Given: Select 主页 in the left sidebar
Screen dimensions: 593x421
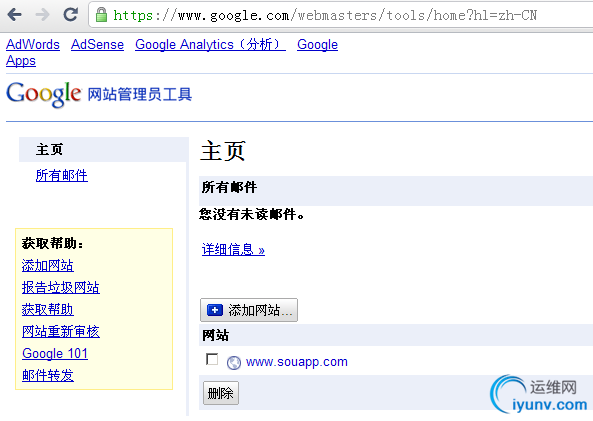Looking at the screenshot, I should [104, 149].
